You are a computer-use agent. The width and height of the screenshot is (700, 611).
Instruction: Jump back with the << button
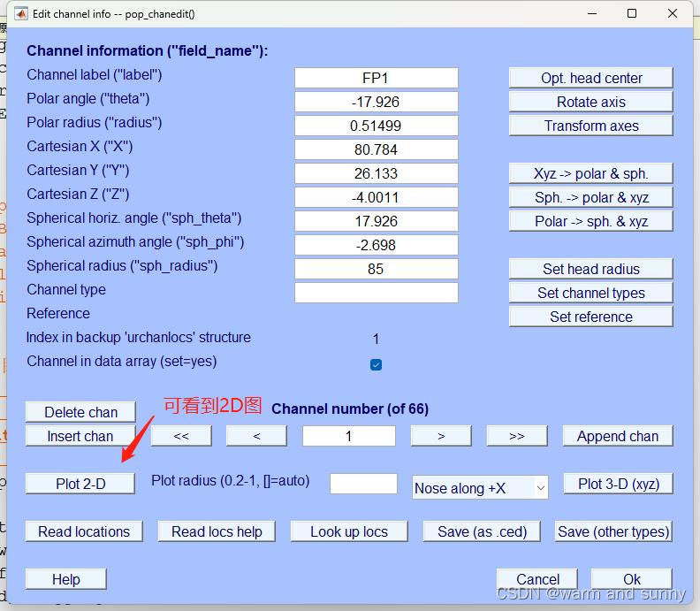pyautogui.click(x=181, y=436)
